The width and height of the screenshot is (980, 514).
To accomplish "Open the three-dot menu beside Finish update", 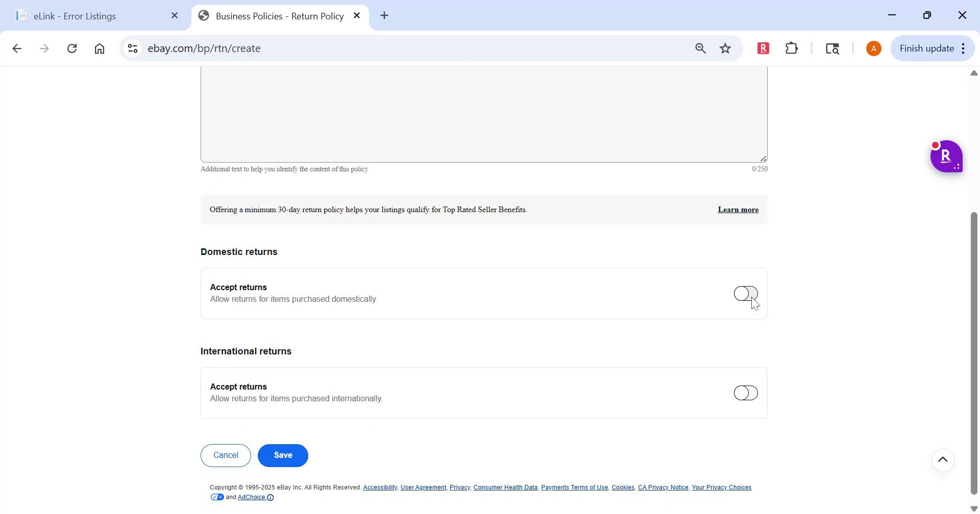I will click(x=964, y=48).
